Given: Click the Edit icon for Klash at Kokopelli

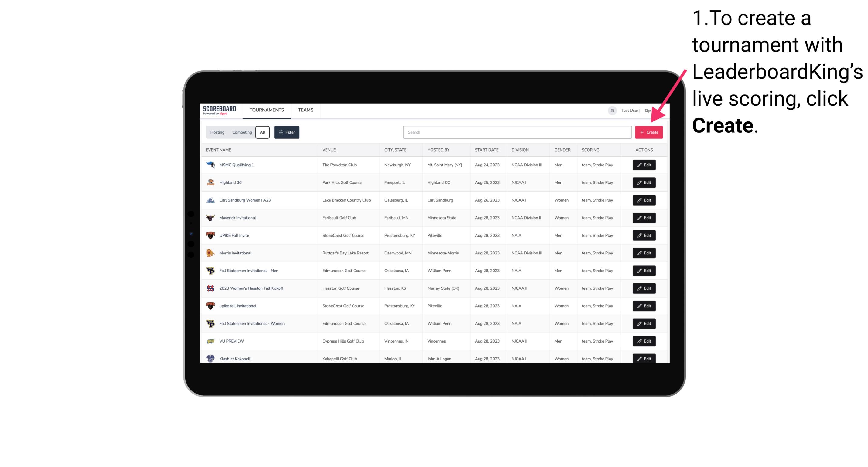Looking at the screenshot, I should point(644,358).
